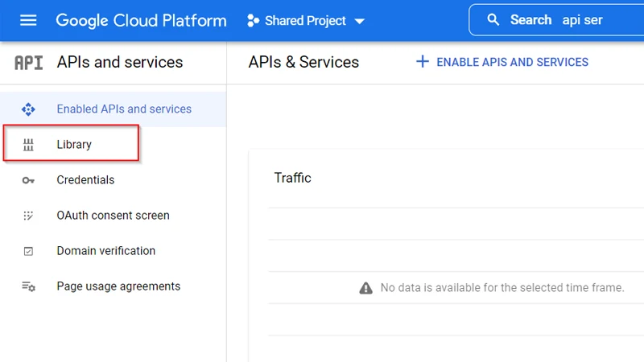Click the API logo icon in sidebar header
This screenshot has height=362, width=644.
[x=29, y=63]
